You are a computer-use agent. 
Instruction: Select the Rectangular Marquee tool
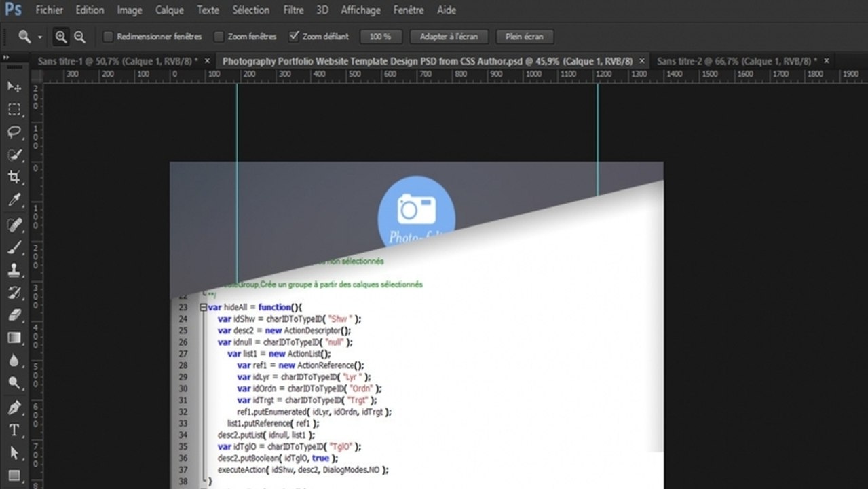click(x=14, y=109)
